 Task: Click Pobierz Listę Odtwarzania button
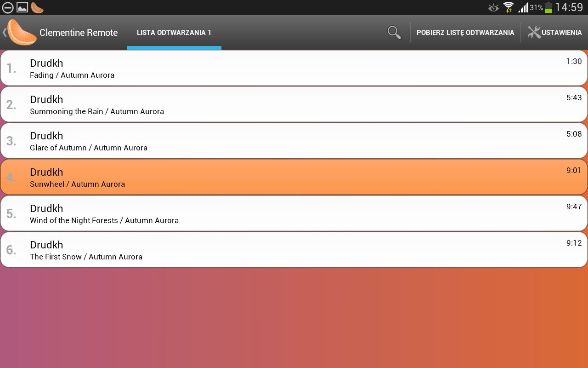[x=465, y=33]
